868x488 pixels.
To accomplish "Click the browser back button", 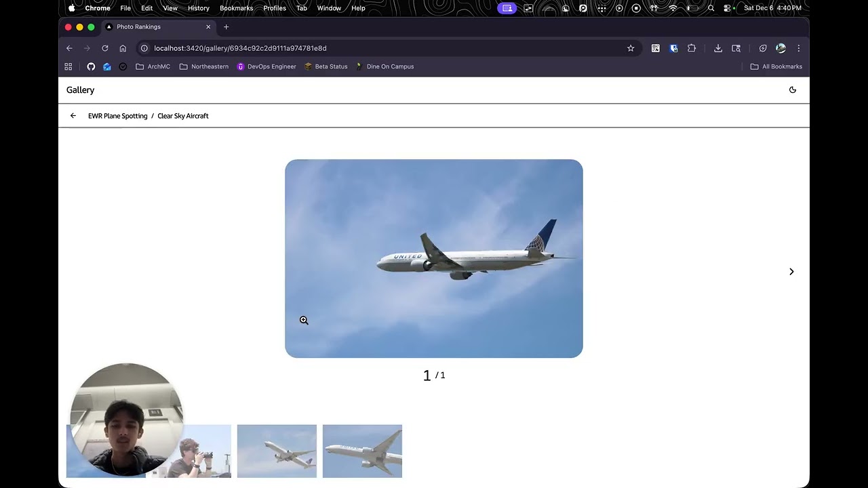I will (x=69, y=48).
